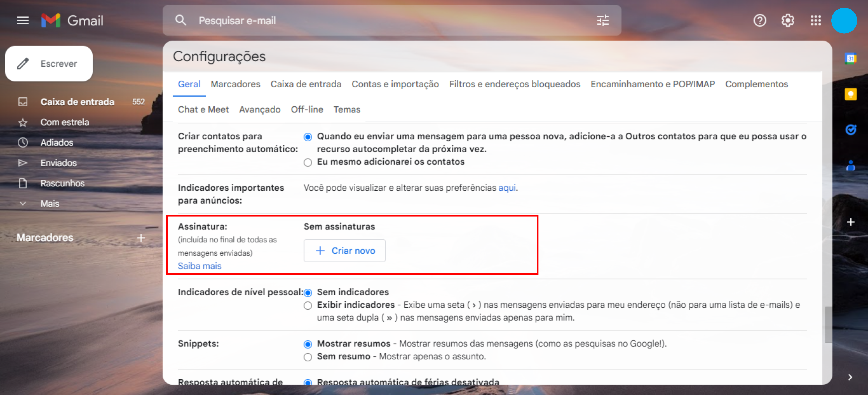868x395 pixels.
Task: Open the 'Saiba mais' signature link
Action: click(x=199, y=266)
